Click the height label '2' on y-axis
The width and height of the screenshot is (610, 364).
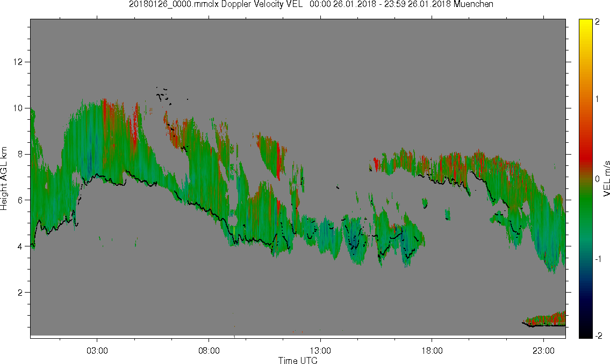click(x=20, y=293)
